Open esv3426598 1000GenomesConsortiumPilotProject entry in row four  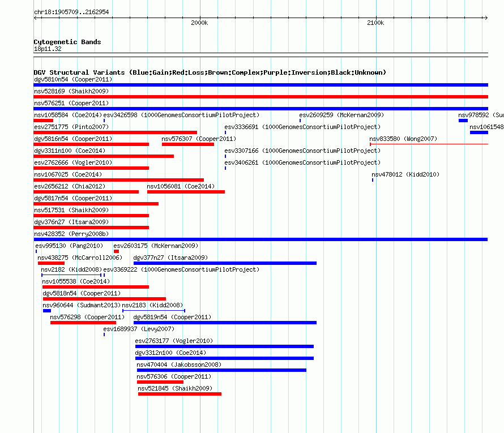[x=181, y=115]
